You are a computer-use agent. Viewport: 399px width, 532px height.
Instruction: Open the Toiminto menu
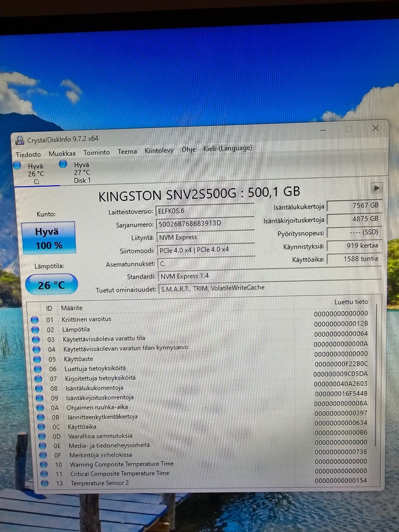click(x=96, y=153)
